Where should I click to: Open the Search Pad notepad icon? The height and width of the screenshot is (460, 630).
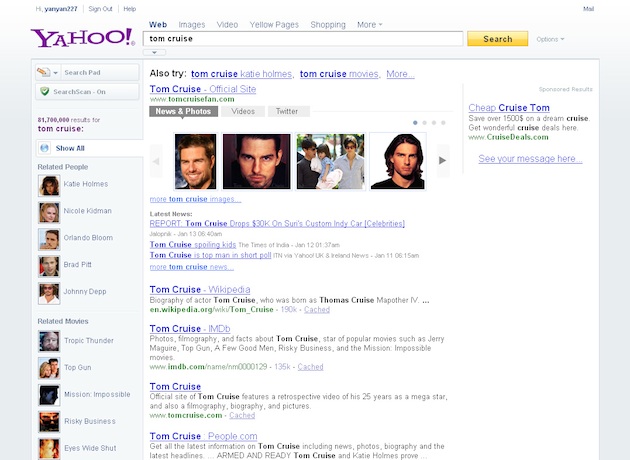43,72
